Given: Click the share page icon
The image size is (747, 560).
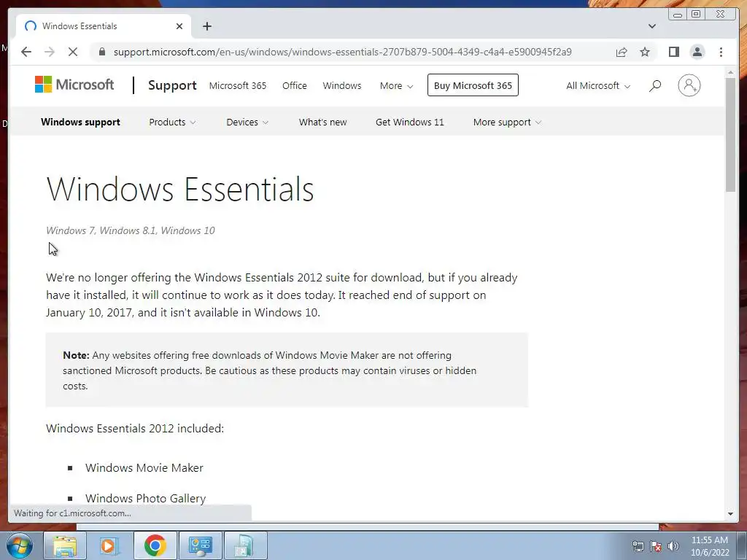Looking at the screenshot, I should point(622,52).
